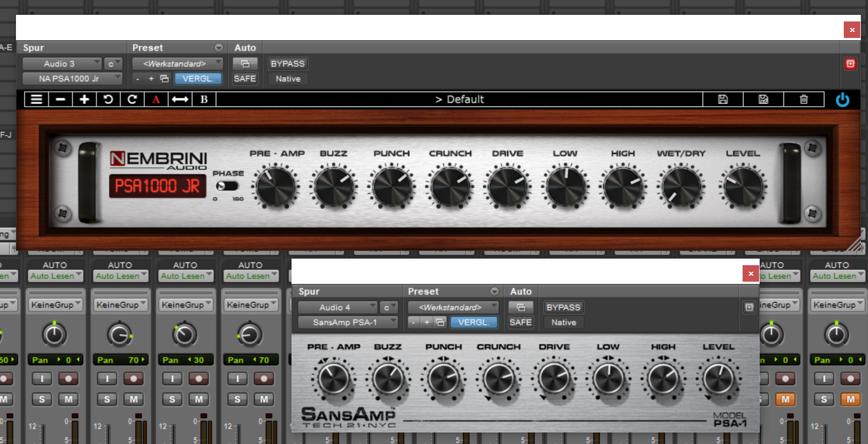Toggle VERGL. compare in PSA1000 Jr window
Screen dimensions: 868x444
click(198, 79)
